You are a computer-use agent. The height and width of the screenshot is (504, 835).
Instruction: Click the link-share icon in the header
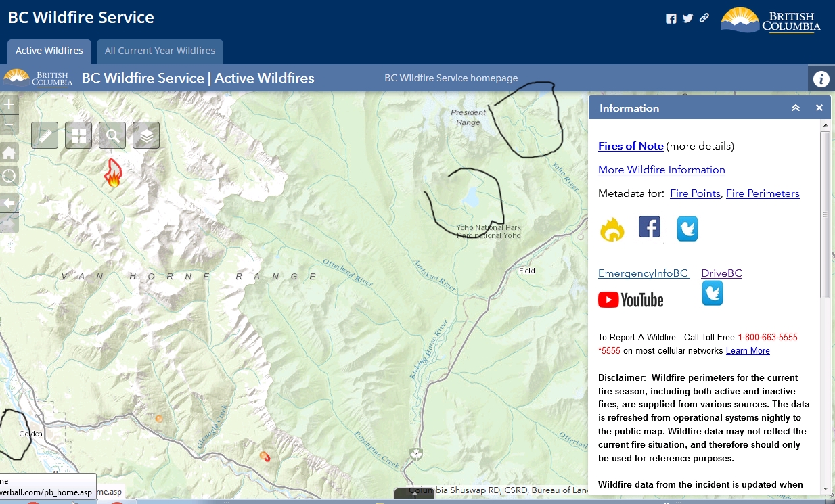704,18
